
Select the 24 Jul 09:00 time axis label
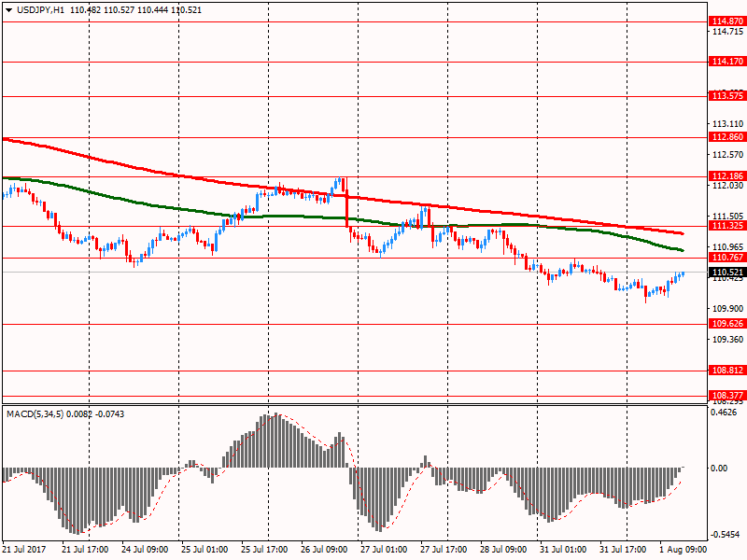145,550
